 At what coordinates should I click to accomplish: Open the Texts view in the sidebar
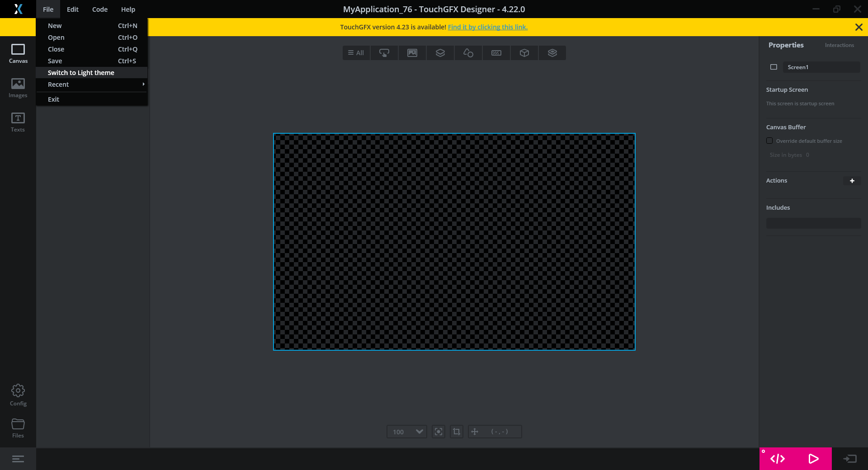click(18, 122)
